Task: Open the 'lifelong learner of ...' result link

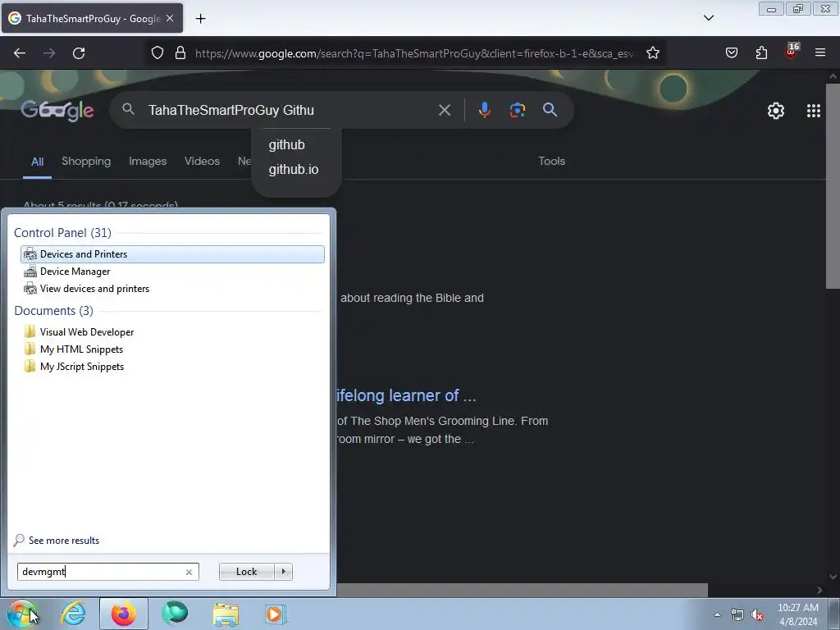Action: (x=405, y=395)
